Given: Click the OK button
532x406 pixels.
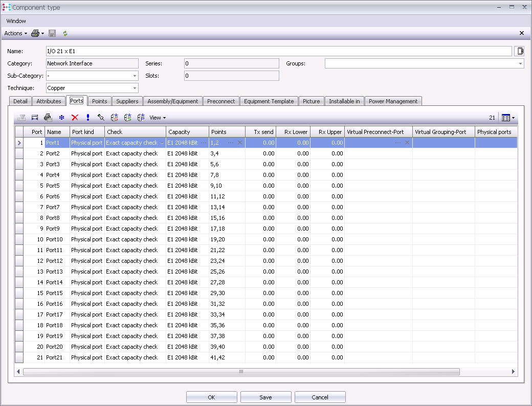Looking at the screenshot, I should click(211, 397).
